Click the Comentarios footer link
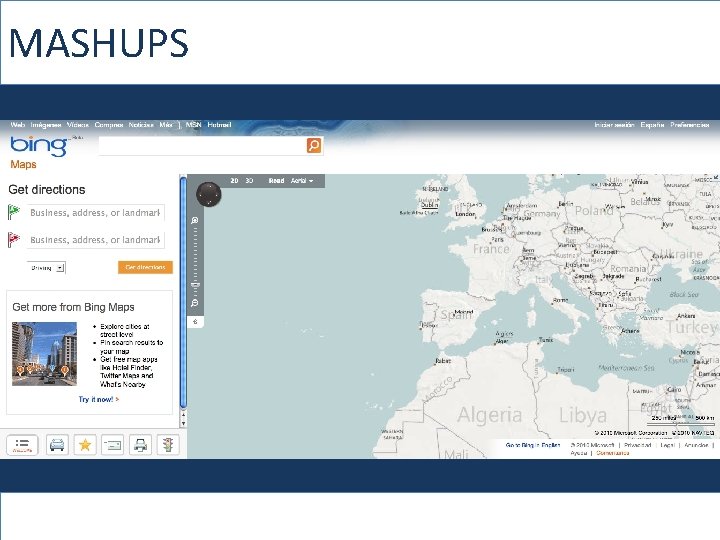This screenshot has height=540, width=720. [x=613, y=453]
